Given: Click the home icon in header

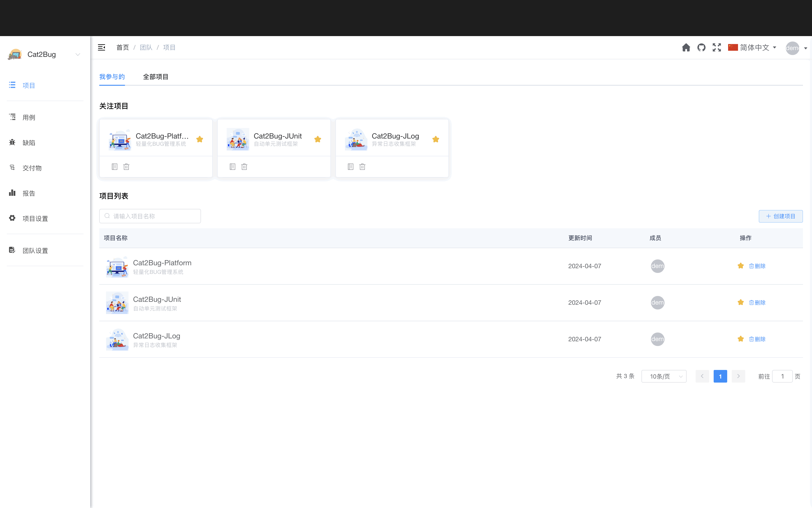Looking at the screenshot, I should coord(686,47).
